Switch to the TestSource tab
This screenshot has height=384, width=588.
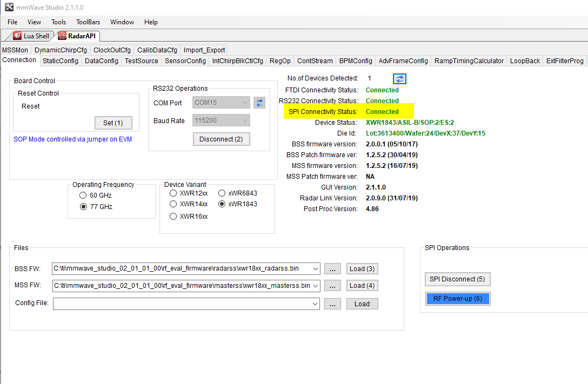(x=142, y=60)
